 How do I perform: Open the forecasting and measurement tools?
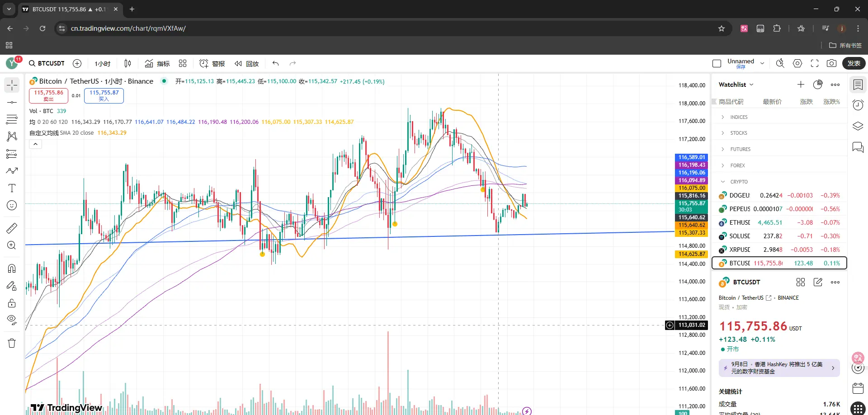point(12,154)
